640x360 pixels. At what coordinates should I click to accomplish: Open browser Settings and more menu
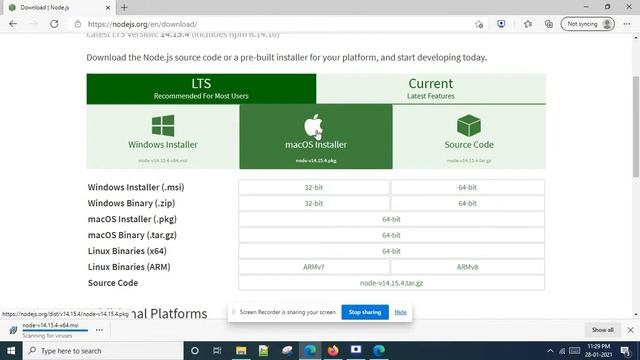point(627,24)
